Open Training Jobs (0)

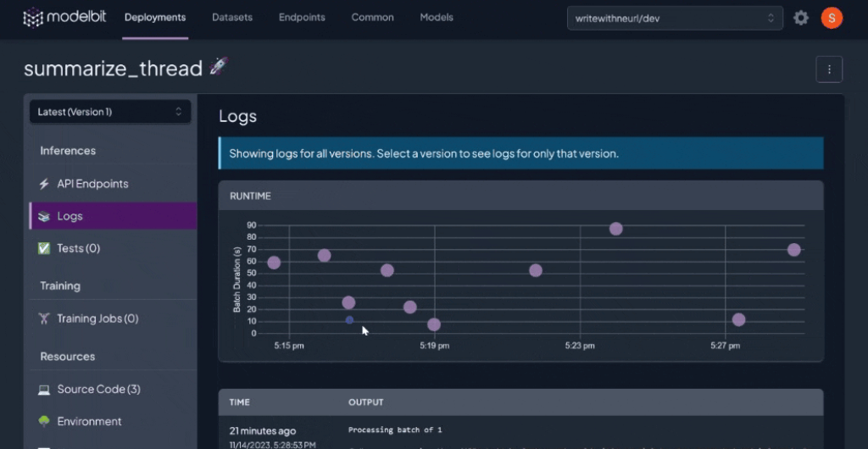(113, 319)
